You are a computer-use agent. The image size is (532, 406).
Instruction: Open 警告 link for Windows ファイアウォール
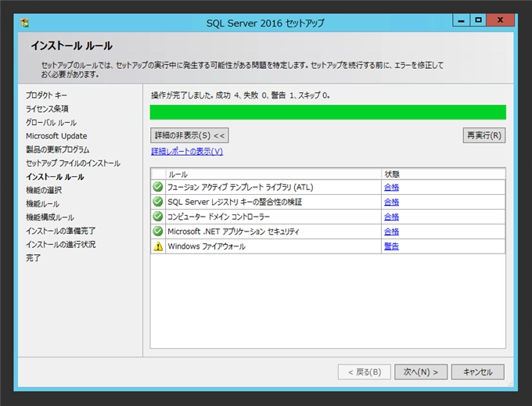tap(391, 246)
